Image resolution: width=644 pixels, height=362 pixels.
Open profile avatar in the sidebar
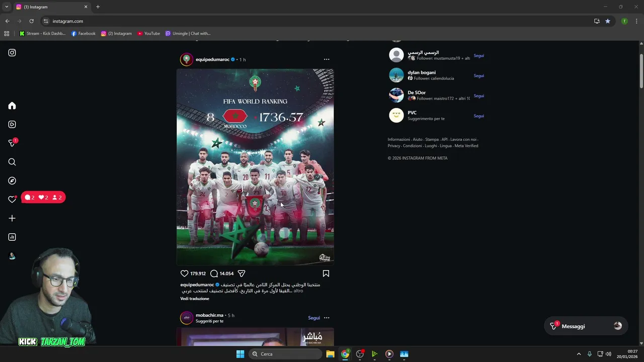(12, 256)
